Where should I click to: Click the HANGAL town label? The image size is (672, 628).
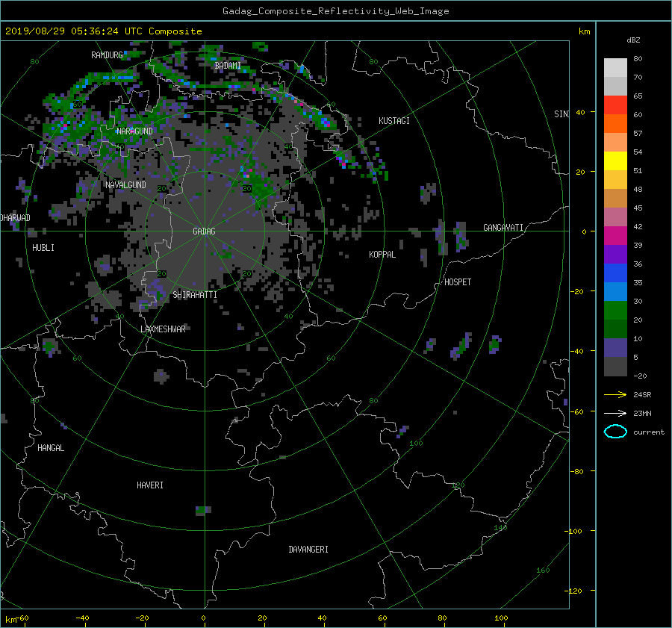click(51, 448)
